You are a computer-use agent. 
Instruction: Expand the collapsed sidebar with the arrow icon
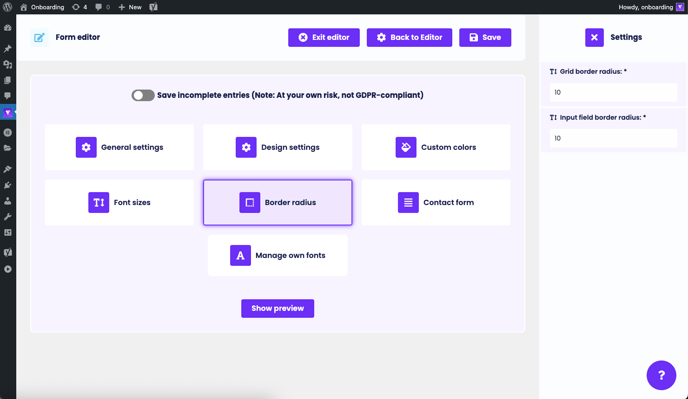7,269
